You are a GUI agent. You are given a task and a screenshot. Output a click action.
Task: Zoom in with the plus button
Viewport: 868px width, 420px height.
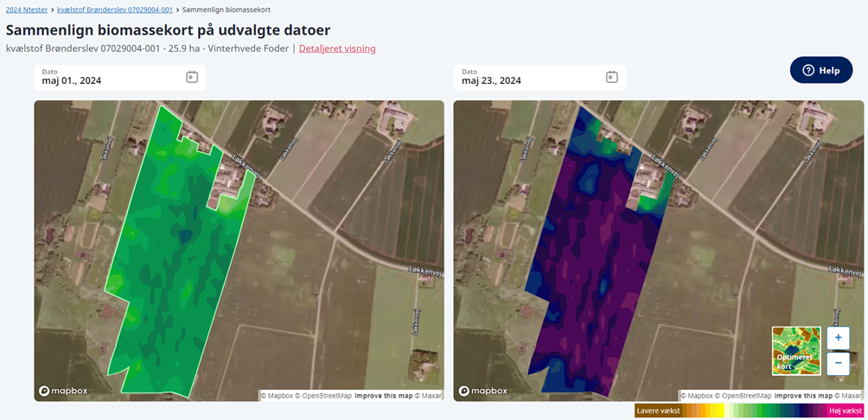[838, 338]
